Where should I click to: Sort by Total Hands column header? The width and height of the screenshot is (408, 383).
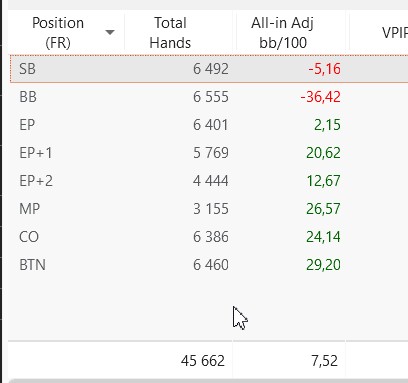tap(170, 33)
